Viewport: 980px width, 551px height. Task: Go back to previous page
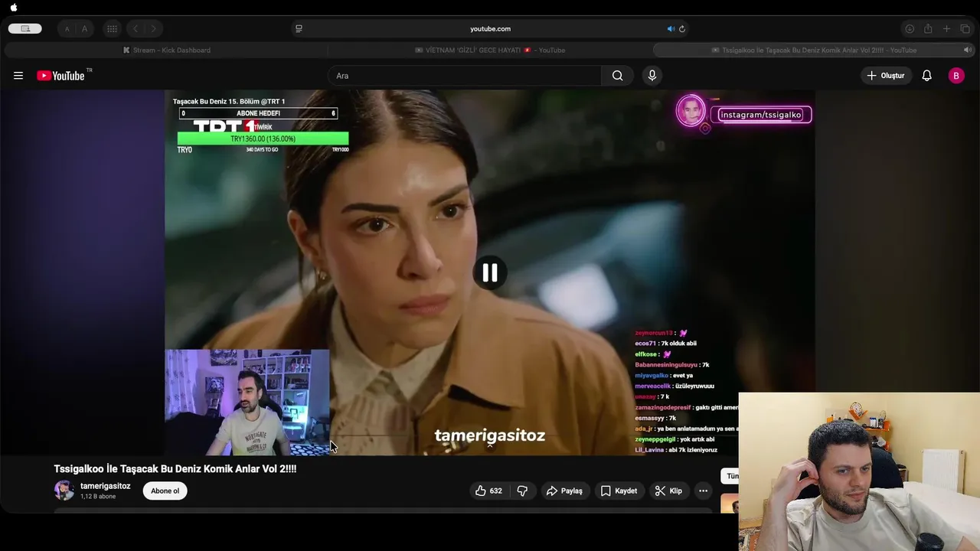pyautogui.click(x=136, y=29)
